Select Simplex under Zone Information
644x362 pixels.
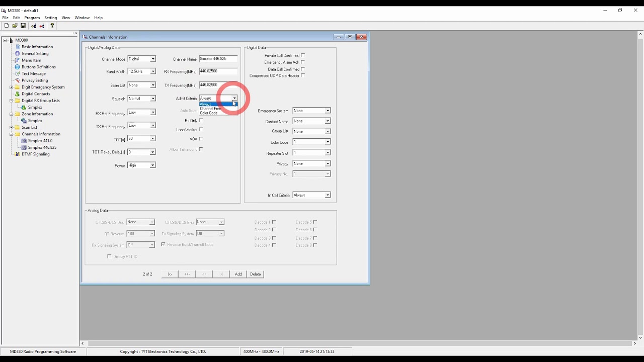coord(35,121)
